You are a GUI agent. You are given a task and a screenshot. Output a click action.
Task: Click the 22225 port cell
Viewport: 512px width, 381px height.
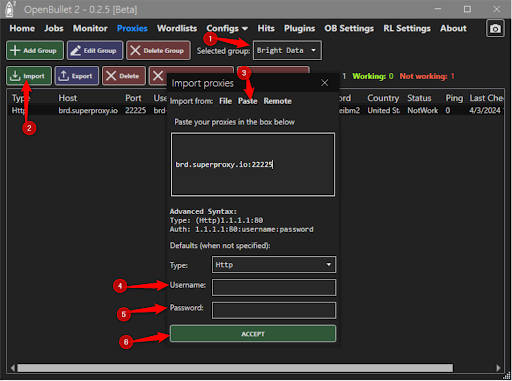135,110
